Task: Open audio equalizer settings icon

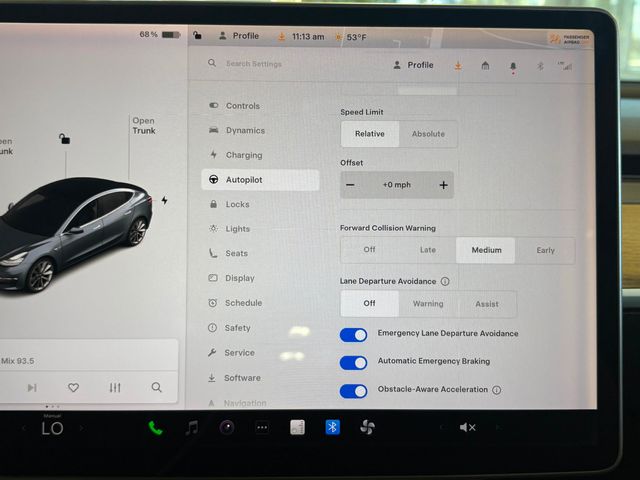Action: (x=115, y=387)
